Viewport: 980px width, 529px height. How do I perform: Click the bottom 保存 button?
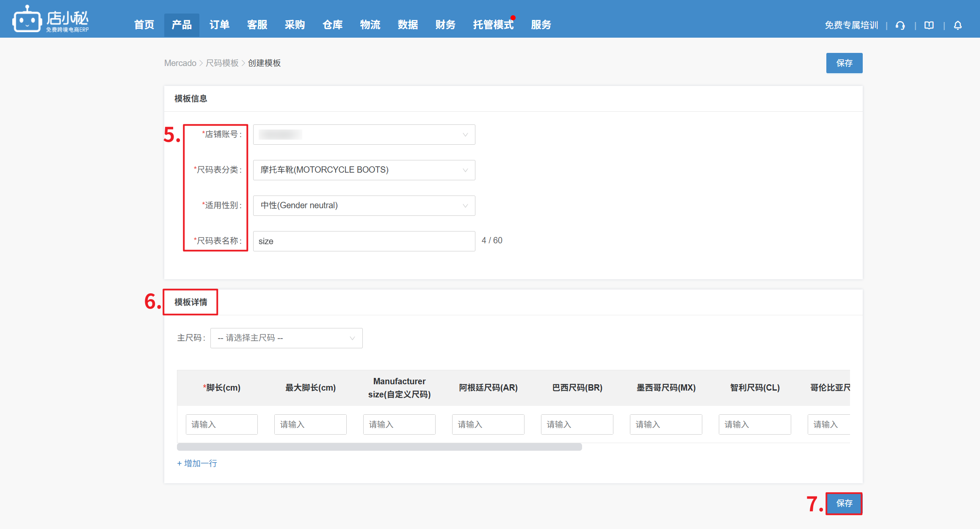(844, 503)
